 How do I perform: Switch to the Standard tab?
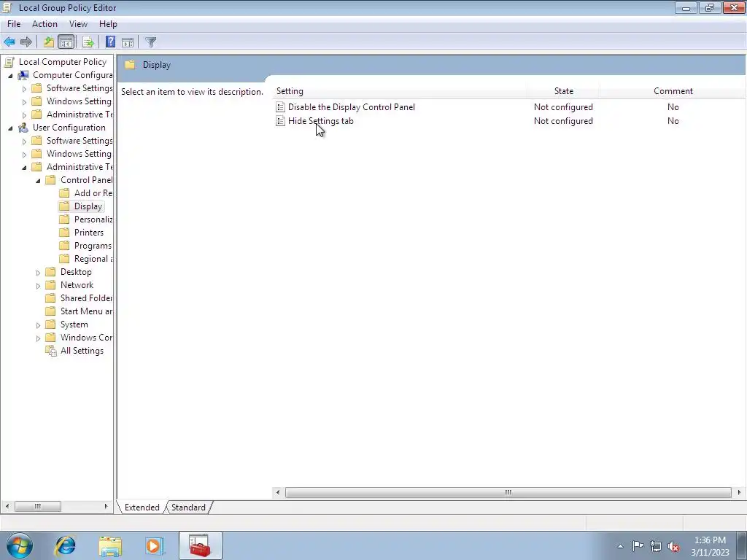(x=188, y=507)
